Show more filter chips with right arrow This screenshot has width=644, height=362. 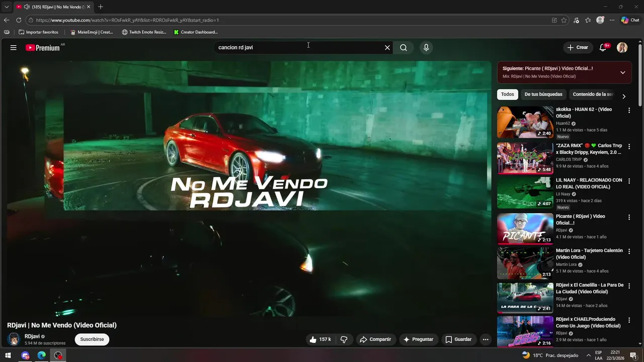pos(624,96)
